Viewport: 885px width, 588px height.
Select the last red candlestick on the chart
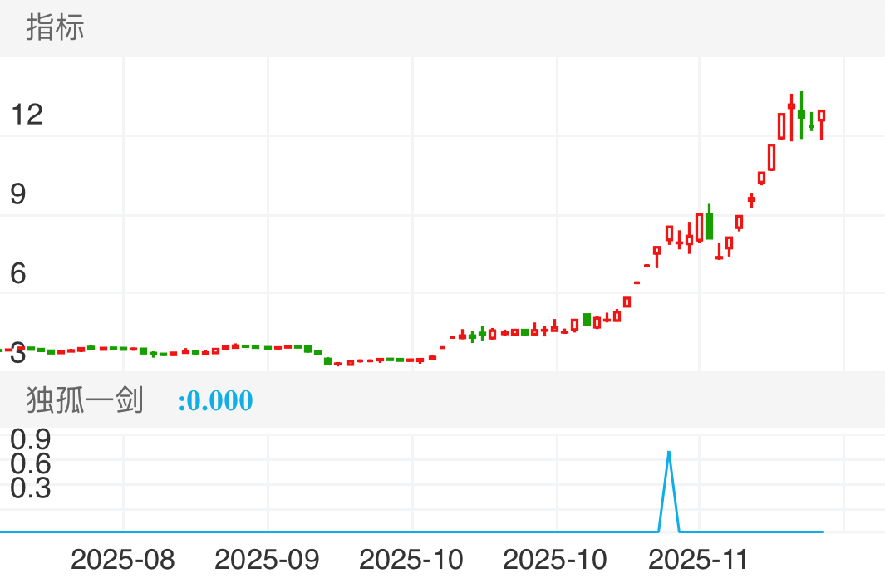tap(821, 116)
